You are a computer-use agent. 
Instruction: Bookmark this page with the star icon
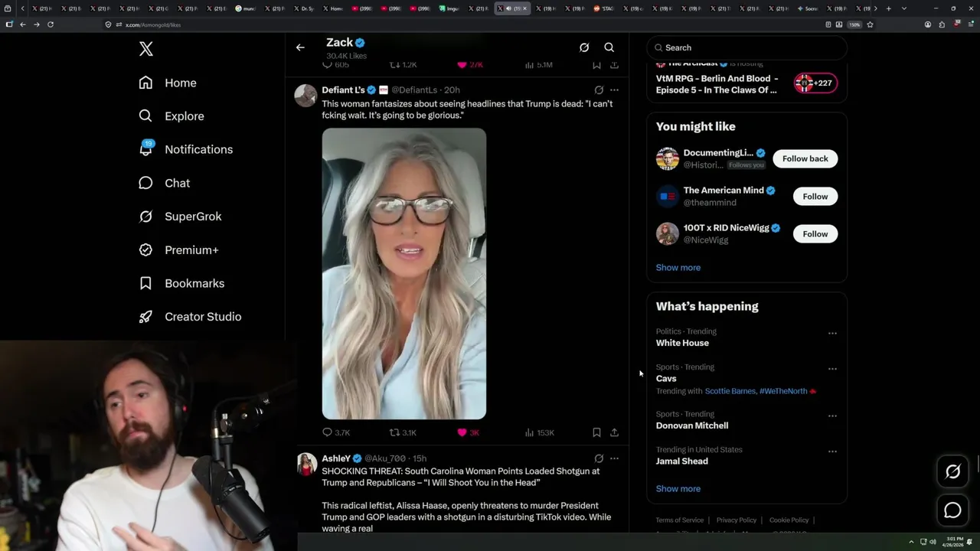tap(870, 24)
